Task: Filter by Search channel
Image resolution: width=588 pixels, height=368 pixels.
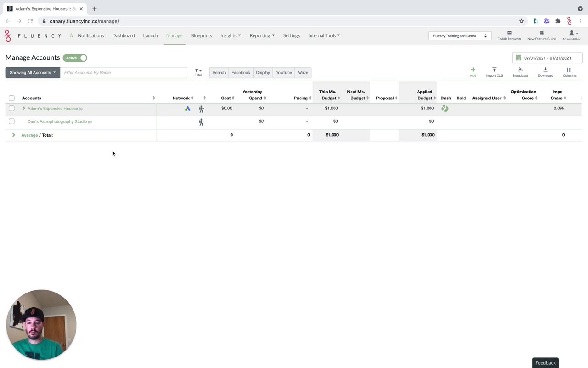Action: pos(219,72)
